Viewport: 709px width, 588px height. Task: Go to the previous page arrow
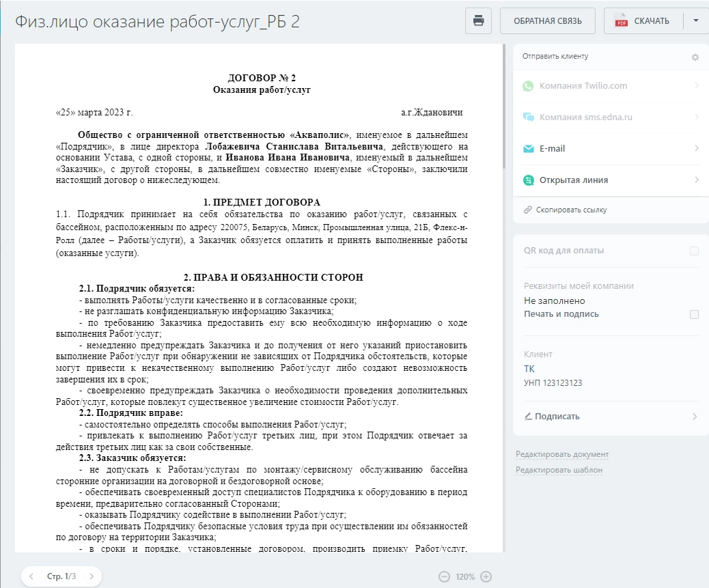coord(31,576)
